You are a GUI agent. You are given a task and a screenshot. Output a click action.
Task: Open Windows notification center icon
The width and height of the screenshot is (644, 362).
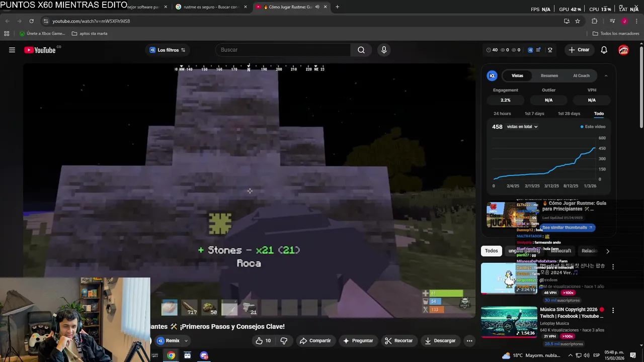tap(633, 355)
